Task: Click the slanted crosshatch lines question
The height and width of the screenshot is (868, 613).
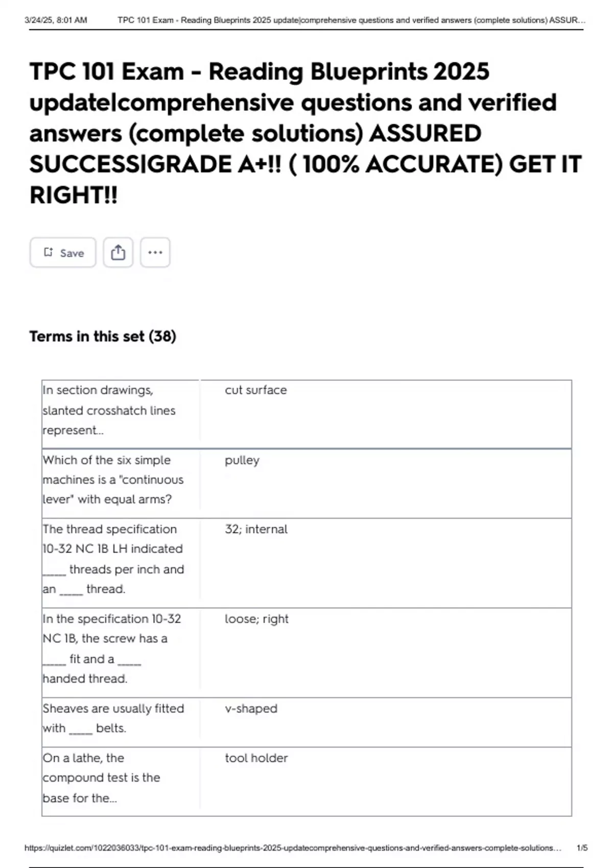Action: pos(109,410)
